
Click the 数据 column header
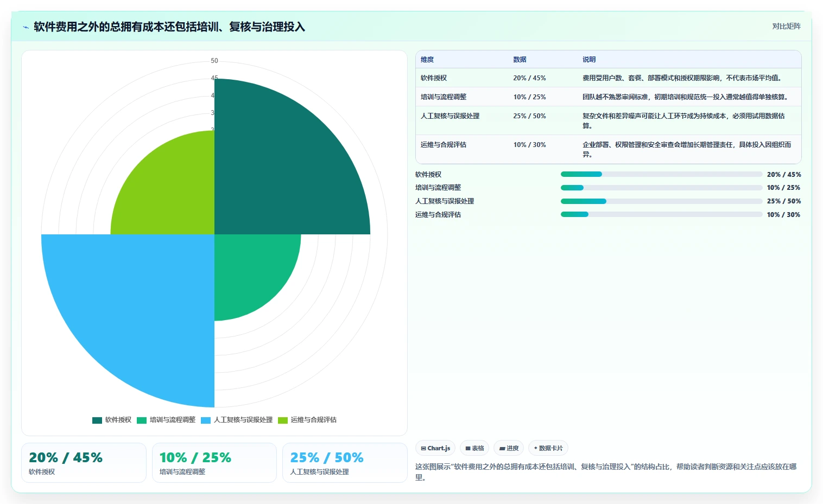tap(520, 60)
